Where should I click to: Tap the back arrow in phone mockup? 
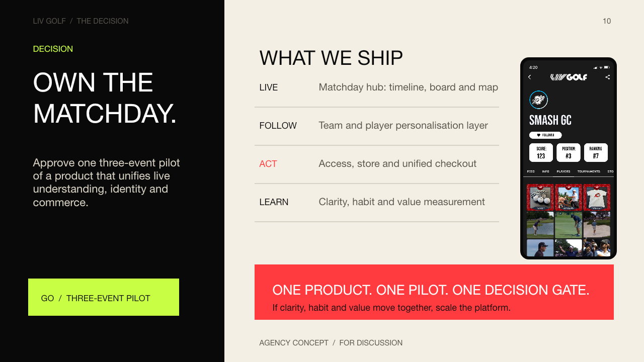tap(529, 77)
